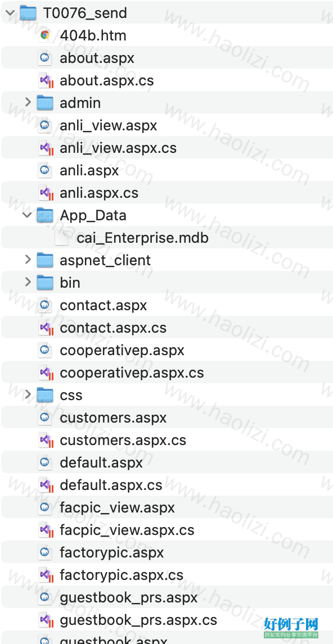
Task: Click the blank document icon for cai_Enterprise.mdb
Action: coord(62,238)
